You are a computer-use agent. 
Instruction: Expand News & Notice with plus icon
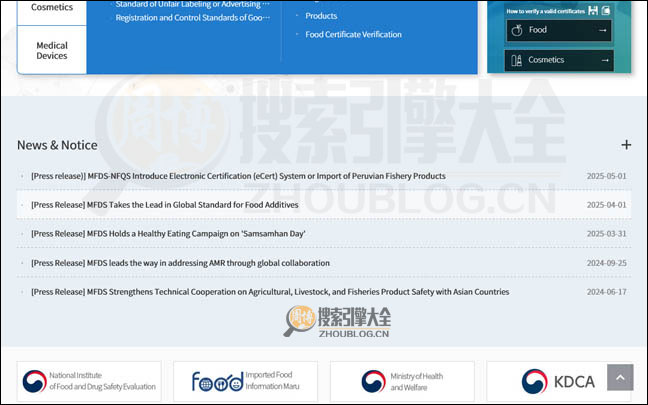click(626, 145)
